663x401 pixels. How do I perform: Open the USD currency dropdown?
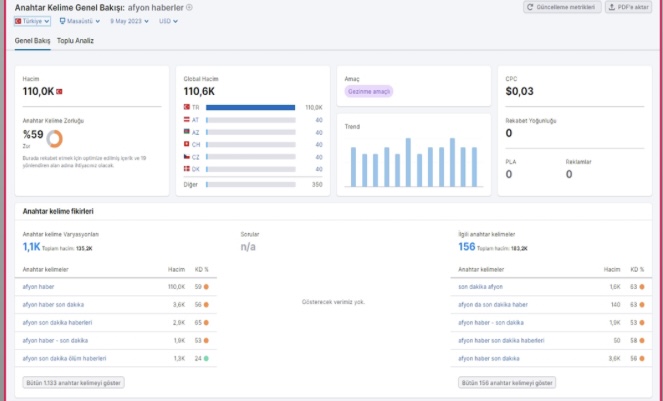[x=168, y=21]
